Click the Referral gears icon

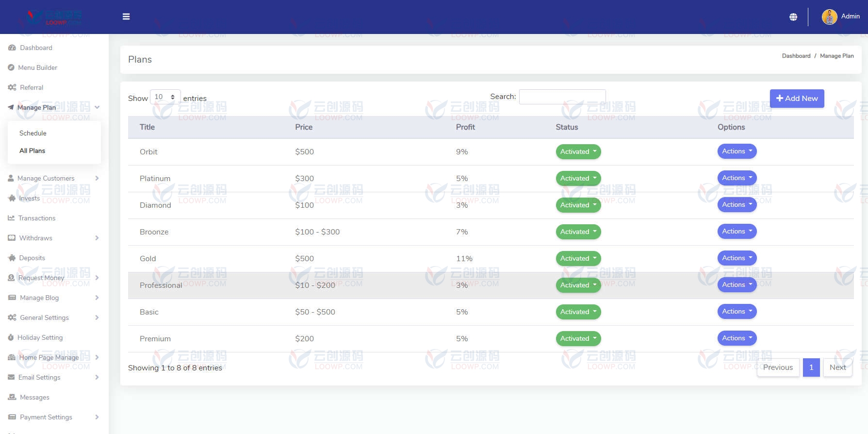point(12,87)
